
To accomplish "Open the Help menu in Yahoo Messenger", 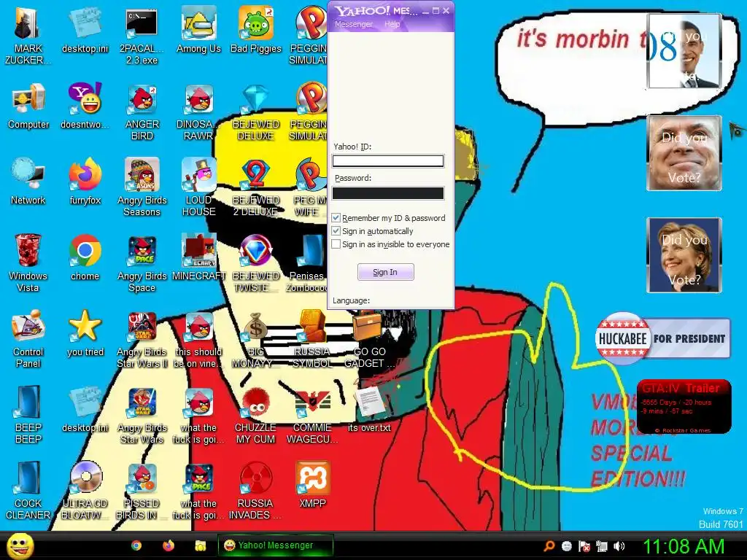I will point(392,24).
